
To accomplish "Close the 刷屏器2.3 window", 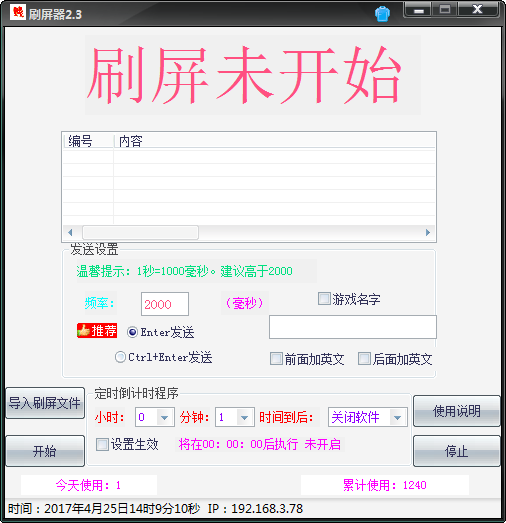I will coord(477,10).
